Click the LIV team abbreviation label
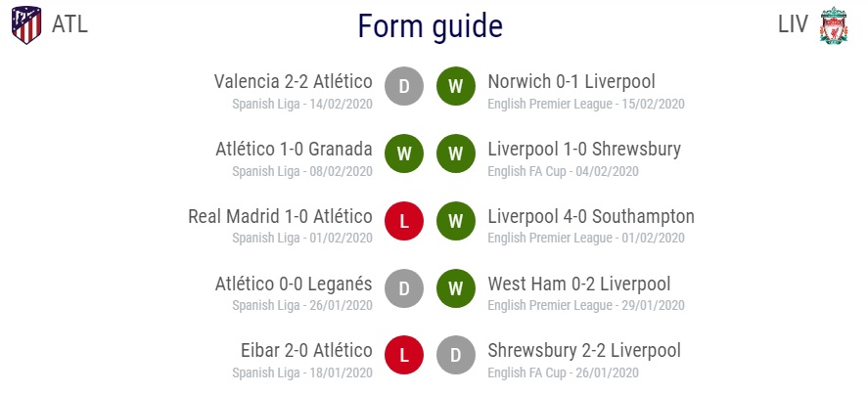868x394 pixels. [x=794, y=24]
